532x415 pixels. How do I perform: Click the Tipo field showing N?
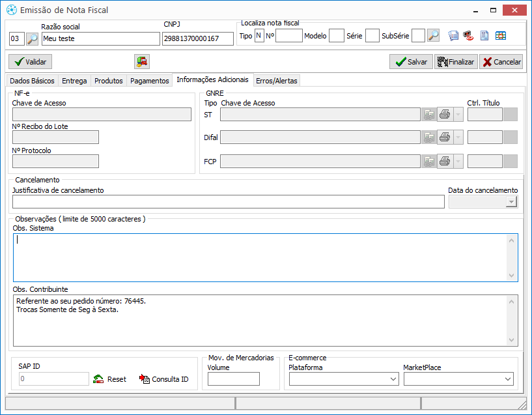coord(259,36)
